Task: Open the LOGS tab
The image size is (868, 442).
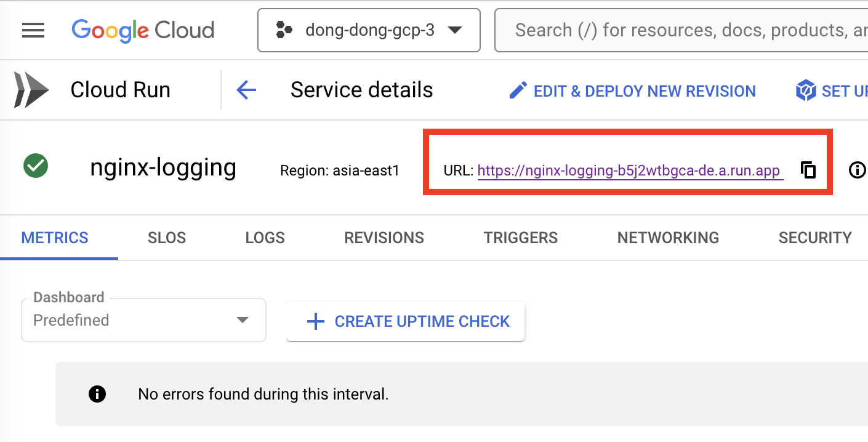Action: coord(265,238)
